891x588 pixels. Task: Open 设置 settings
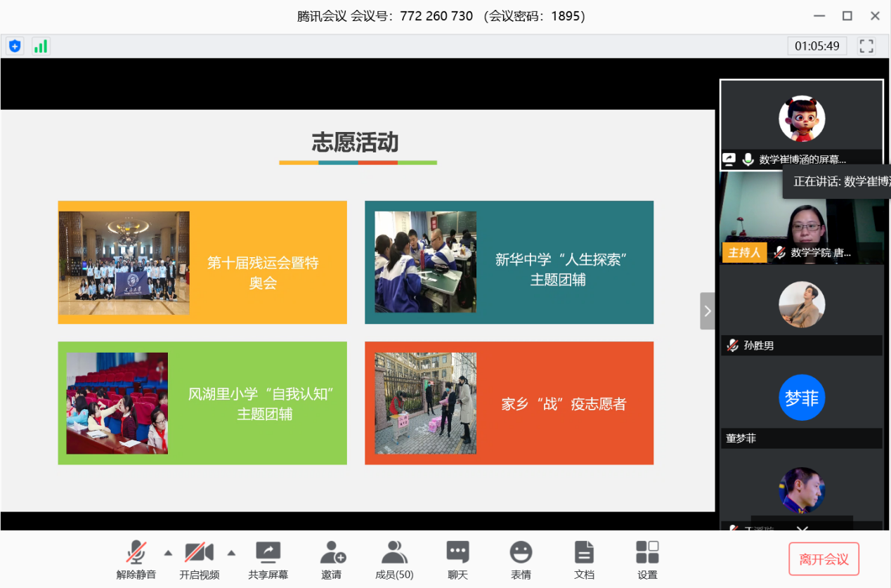(x=647, y=560)
